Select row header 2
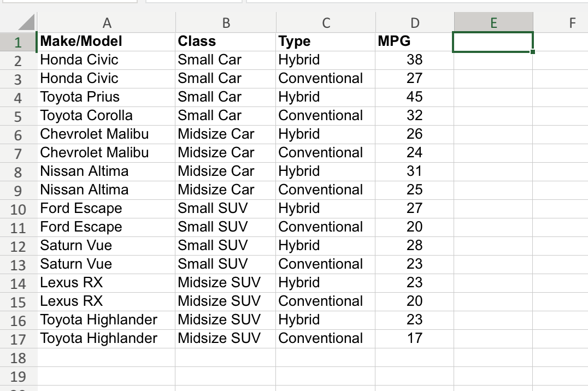 pyautogui.click(x=18, y=60)
